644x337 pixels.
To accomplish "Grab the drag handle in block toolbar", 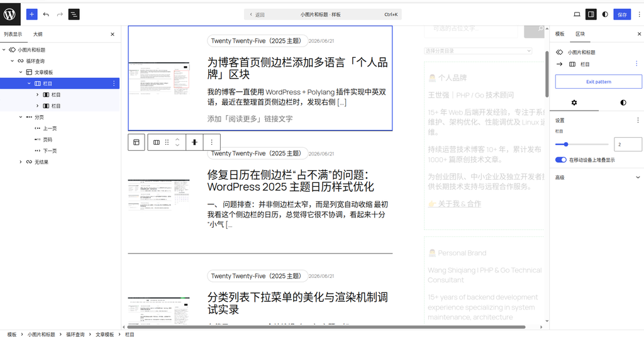I will 167,142.
